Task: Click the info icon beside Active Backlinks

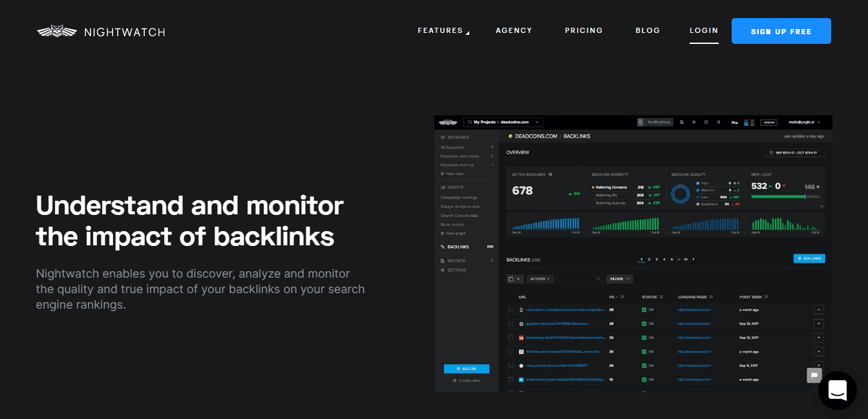Action: [550, 174]
